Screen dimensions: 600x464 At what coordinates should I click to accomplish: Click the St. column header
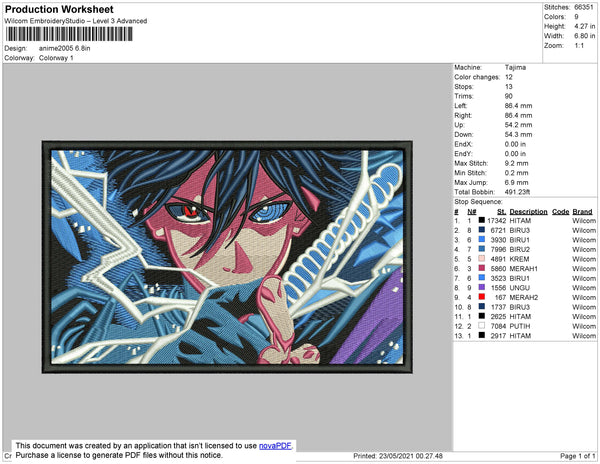[501, 212]
